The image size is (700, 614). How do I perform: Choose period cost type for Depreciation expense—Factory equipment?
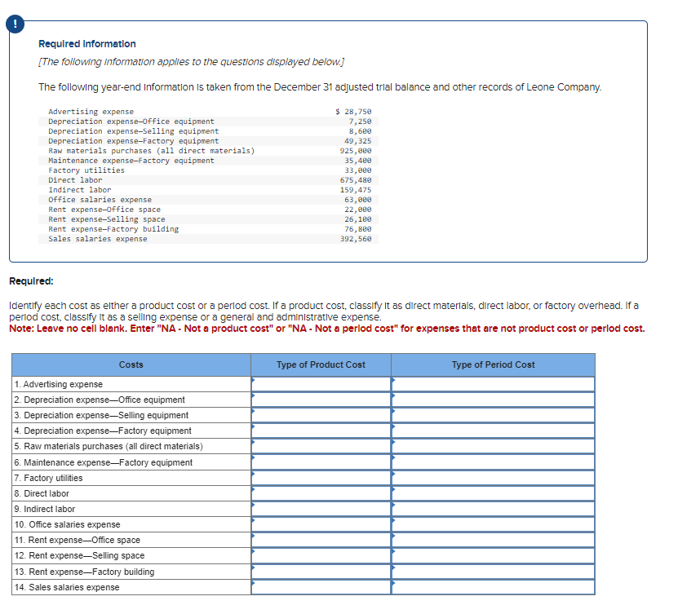coord(493,431)
